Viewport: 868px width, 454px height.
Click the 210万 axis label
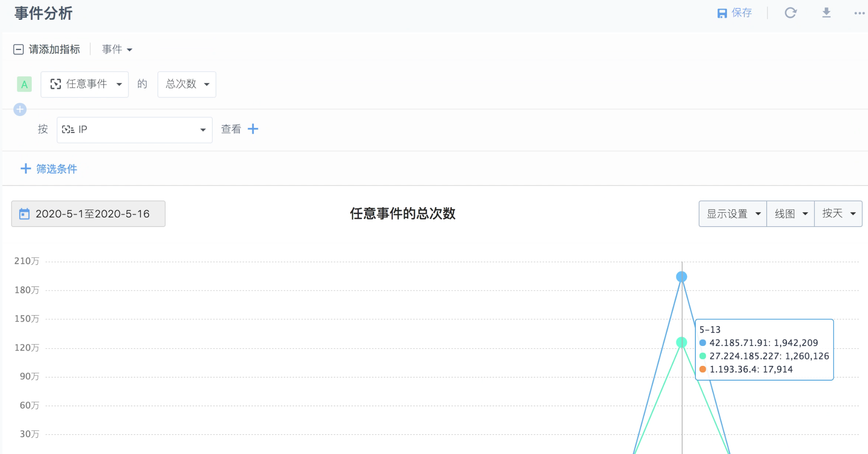point(27,261)
